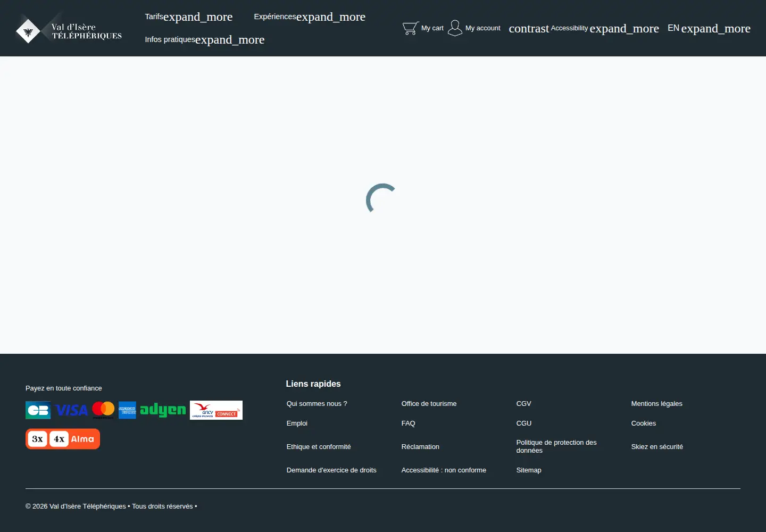Click the Alma 3x 4x badge
This screenshot has width=766, height=532.
(x=63, y=439)
